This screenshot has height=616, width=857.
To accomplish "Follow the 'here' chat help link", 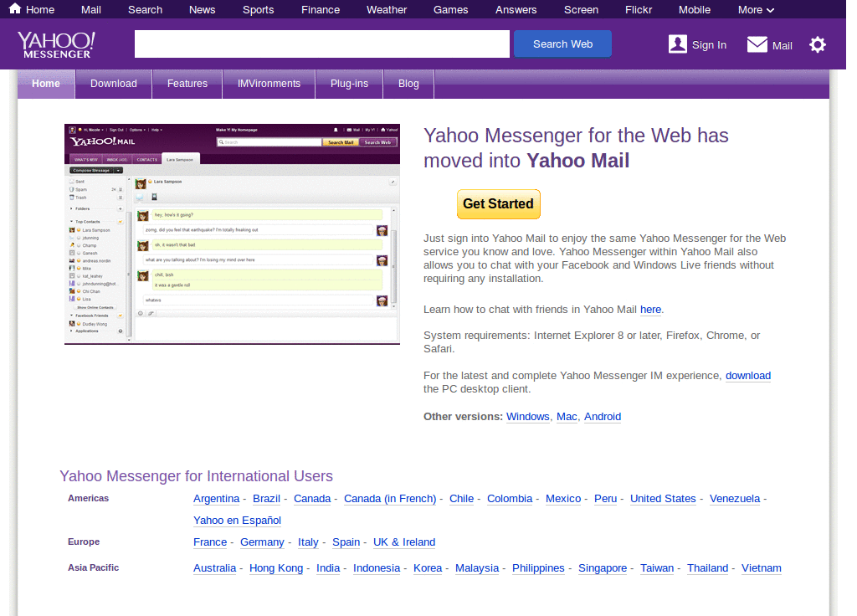I will point(650,310).
